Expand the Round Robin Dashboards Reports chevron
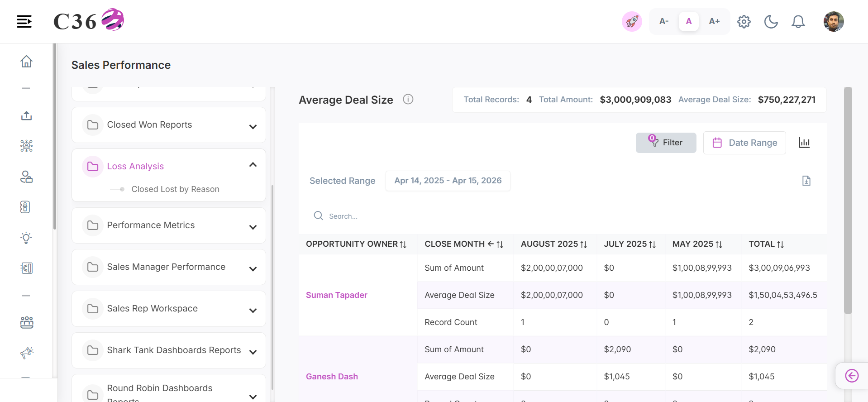 (x=253, y=397)
